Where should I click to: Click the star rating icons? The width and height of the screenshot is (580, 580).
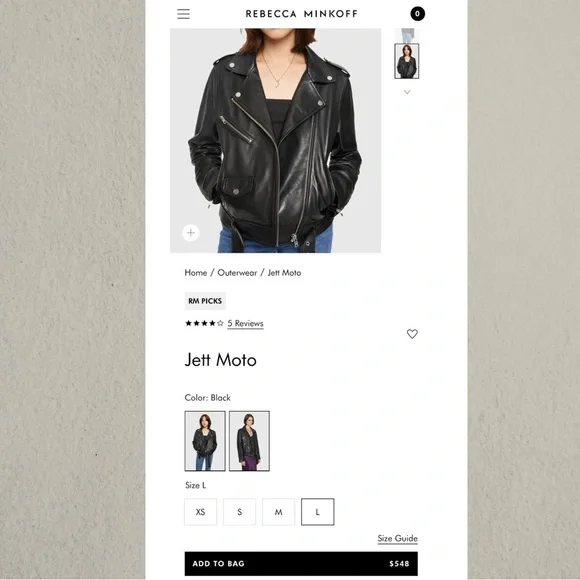coord(204,323)
